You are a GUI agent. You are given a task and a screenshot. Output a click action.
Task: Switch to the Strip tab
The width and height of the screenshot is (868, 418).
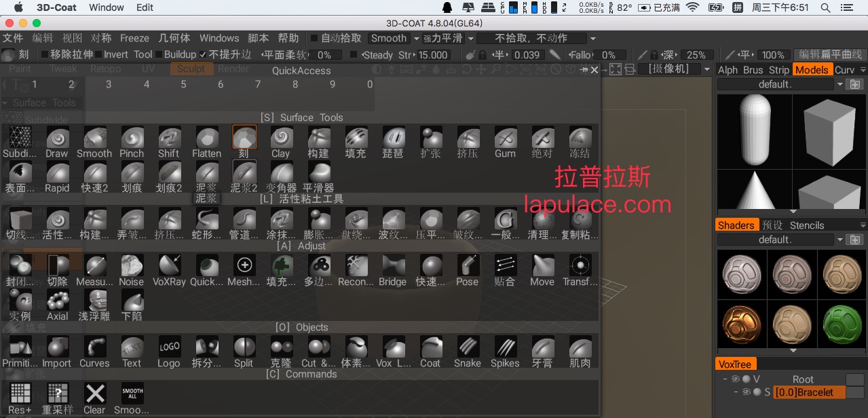(x=779, y=70)
